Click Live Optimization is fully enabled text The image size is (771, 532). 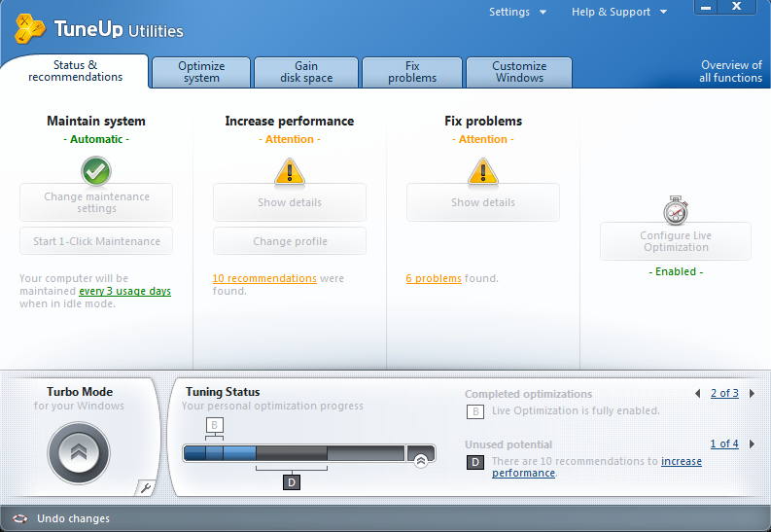click(x=576, y=410)
